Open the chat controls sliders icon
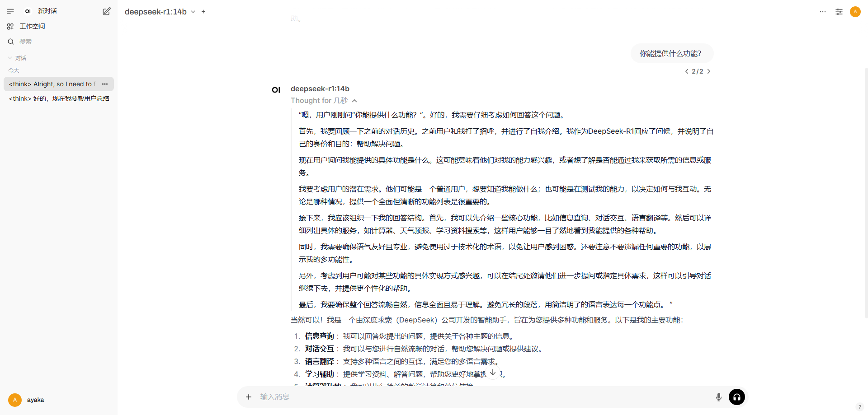This screenshot has height=415, width=868. click(x=839, y=12)
